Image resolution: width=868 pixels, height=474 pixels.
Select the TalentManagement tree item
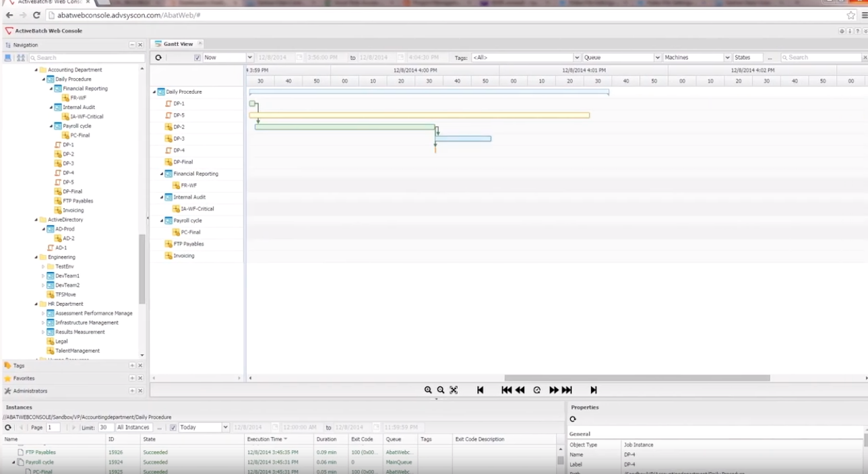coord(77,351)
